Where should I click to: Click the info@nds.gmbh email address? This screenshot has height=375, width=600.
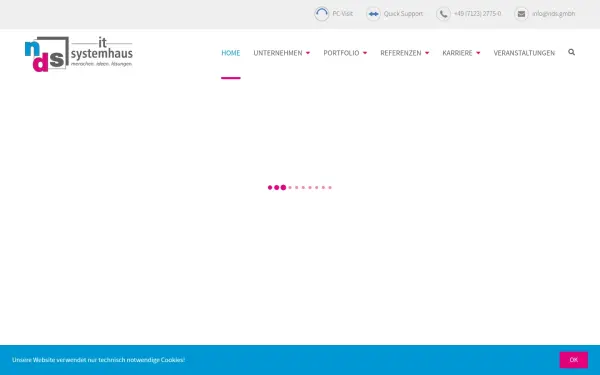553,14
